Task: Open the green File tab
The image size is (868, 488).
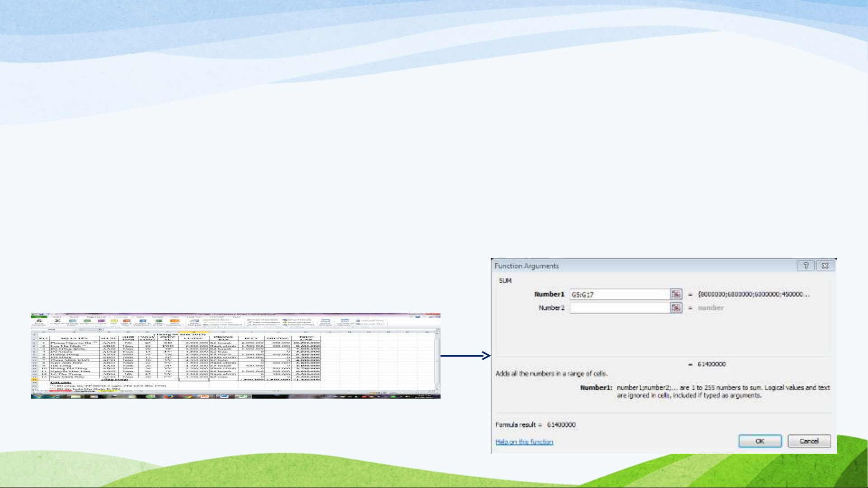Action: pos(39,317)
